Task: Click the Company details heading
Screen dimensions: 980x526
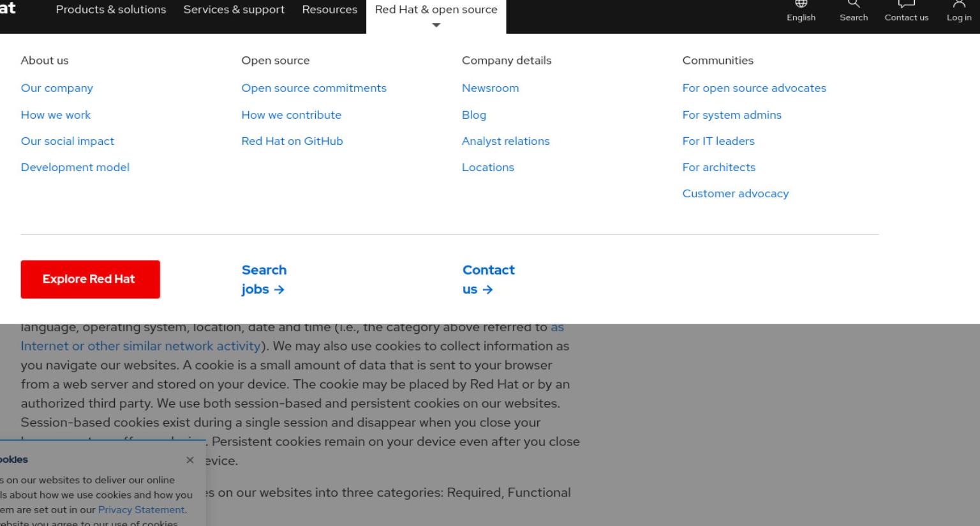Action: tap(507, 61)
